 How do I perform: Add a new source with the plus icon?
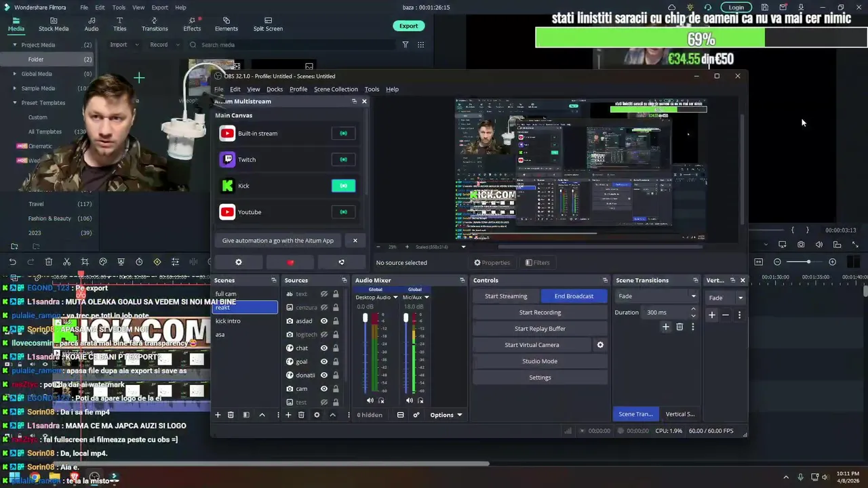288,415
